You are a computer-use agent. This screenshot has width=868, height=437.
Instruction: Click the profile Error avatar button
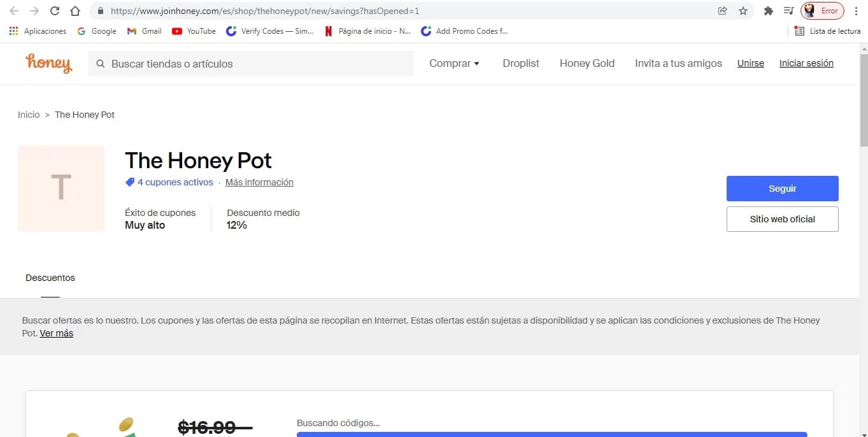click(822, 11)
